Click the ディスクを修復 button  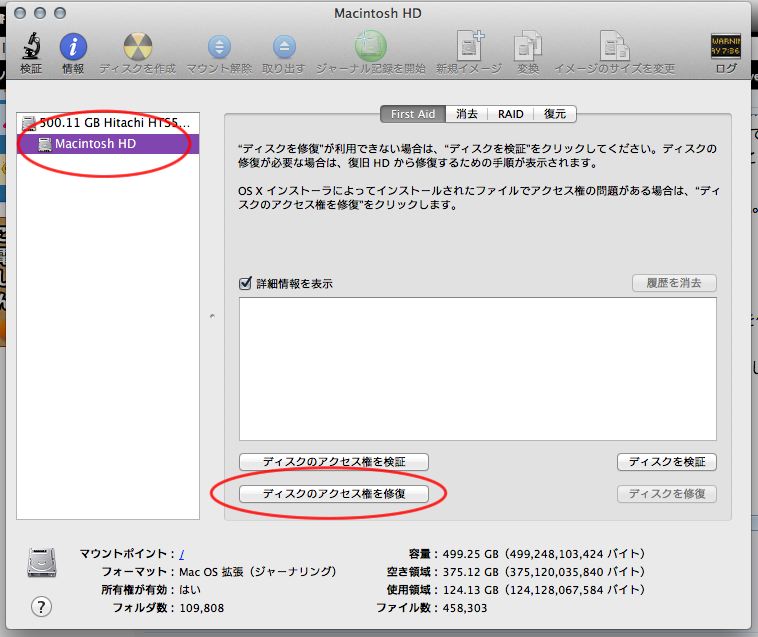tap(667, 493)
